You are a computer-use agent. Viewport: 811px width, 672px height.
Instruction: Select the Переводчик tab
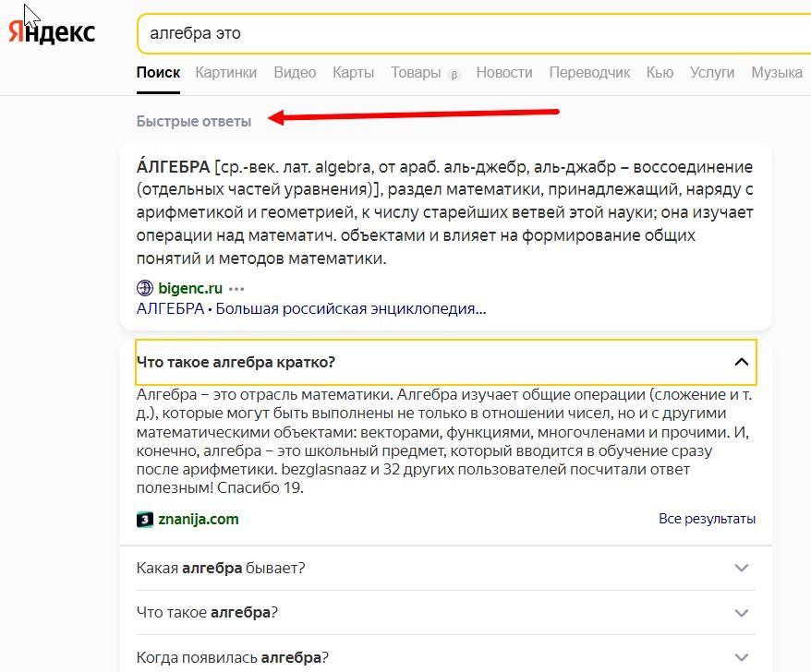(x=589, y=72)
